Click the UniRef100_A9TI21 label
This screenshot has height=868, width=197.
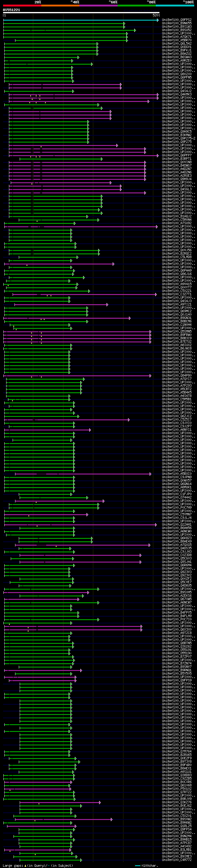click(x=177, y=304)
